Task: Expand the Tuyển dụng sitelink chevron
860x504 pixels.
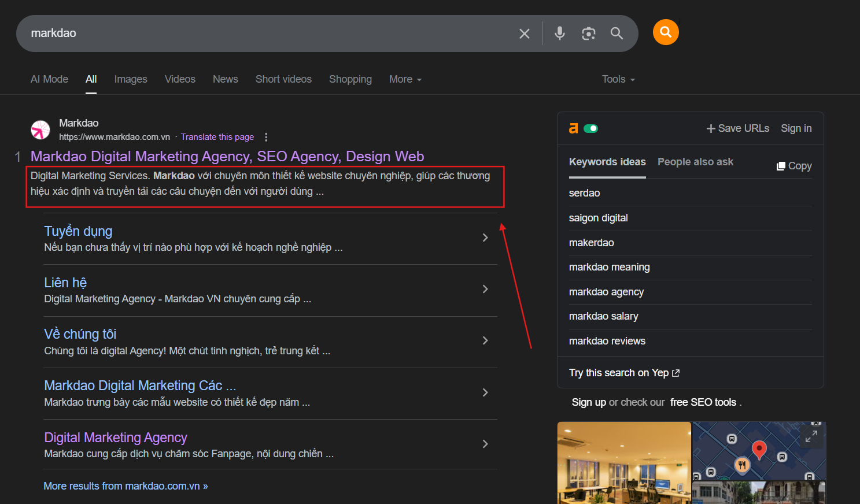Action: coord(485,238)
